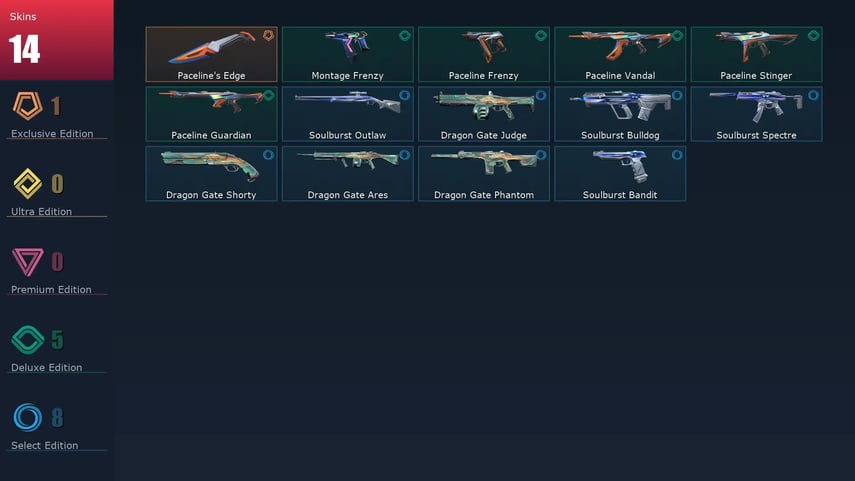855x481 pixels.
Task: Click tier badge on Soulburst Bandit card
Action: [x=677, y=155]
